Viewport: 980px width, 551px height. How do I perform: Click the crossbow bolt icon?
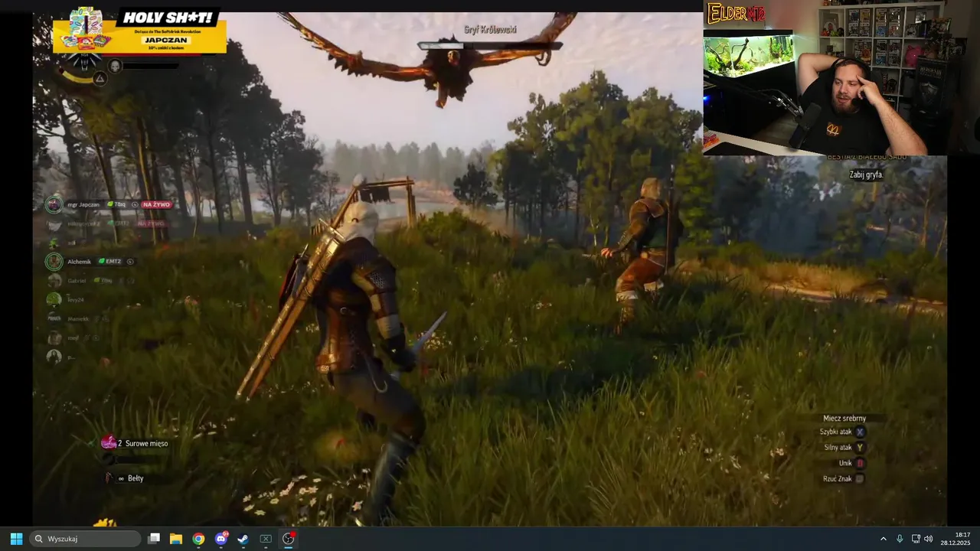pos(109,478)
